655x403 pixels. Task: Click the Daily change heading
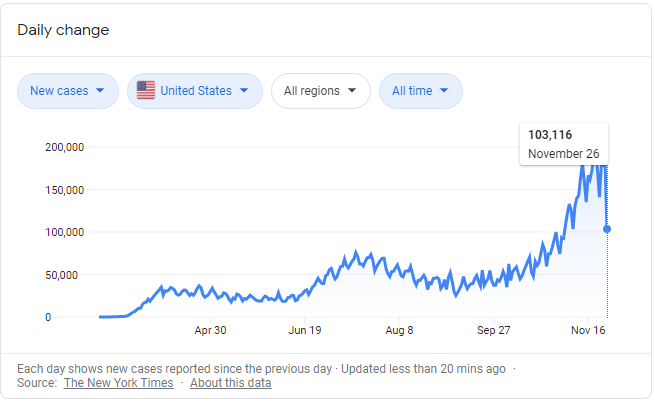pos(63,30)
